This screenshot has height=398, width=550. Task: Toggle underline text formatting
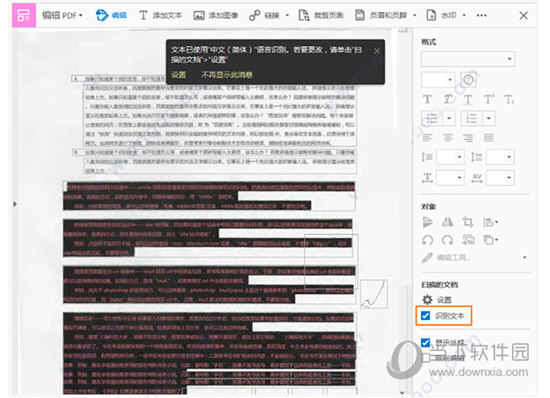(x=468, y=100)
